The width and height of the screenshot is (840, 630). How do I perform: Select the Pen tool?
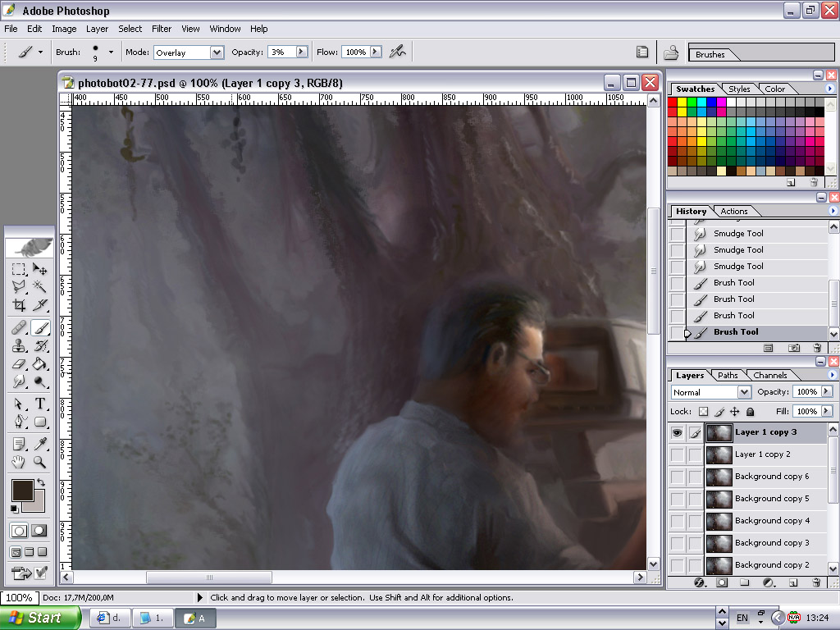click(19, 422)
